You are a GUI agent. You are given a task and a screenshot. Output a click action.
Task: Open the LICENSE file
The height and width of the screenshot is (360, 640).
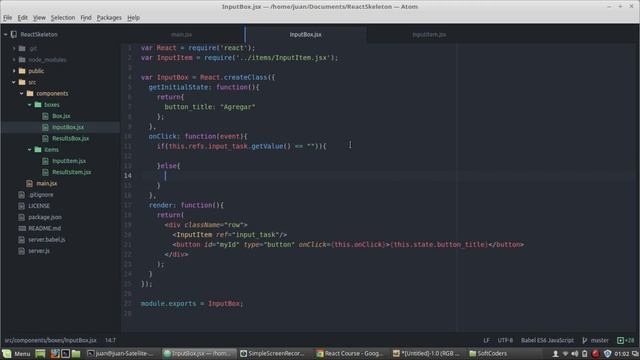click(x=39, y=206)
